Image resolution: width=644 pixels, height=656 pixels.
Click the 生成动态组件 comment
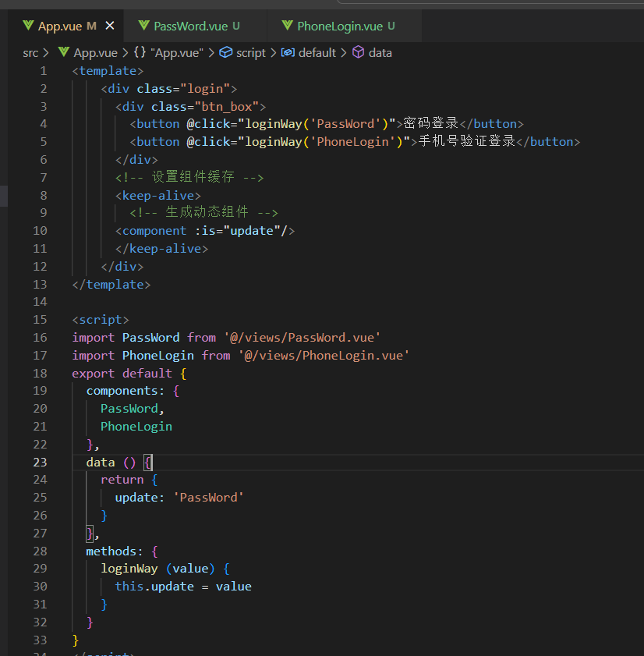tap(203, 212)
